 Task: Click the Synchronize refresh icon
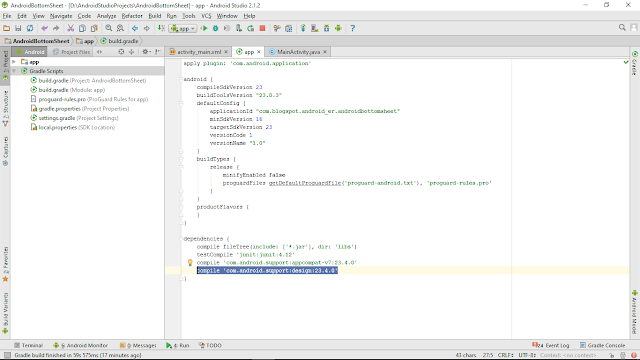30,28
